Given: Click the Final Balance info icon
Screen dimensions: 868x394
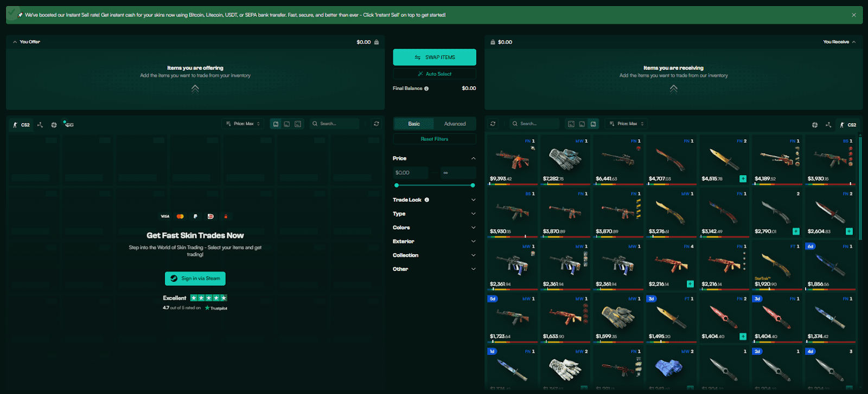Looking at the screenshot, I should tap(426, 88).
